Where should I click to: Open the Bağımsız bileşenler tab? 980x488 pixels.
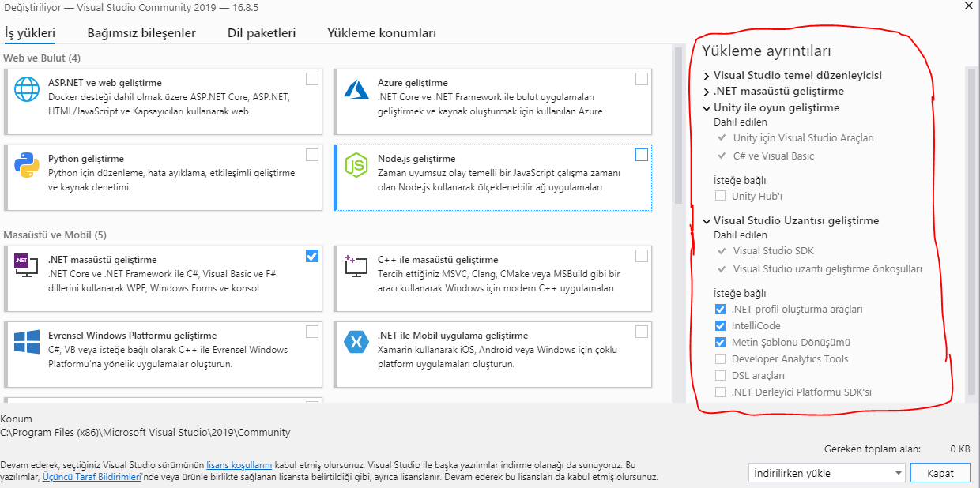point(141,33)
